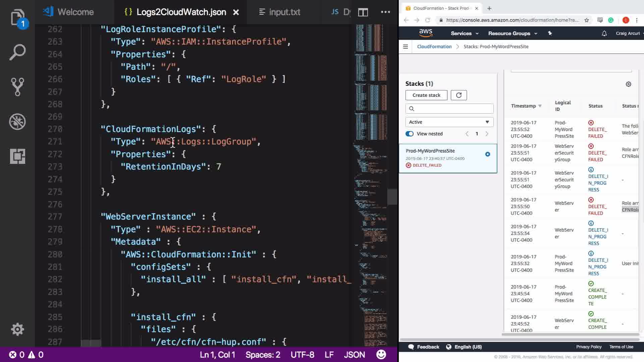
Task: Toggle the View nested switch
Action: point(410,134)
